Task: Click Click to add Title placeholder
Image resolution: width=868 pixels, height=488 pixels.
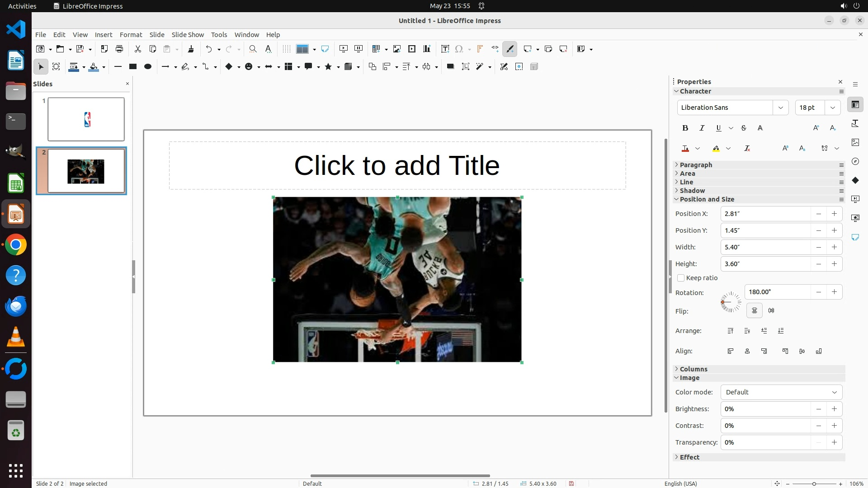Action: tap(397, 166)
